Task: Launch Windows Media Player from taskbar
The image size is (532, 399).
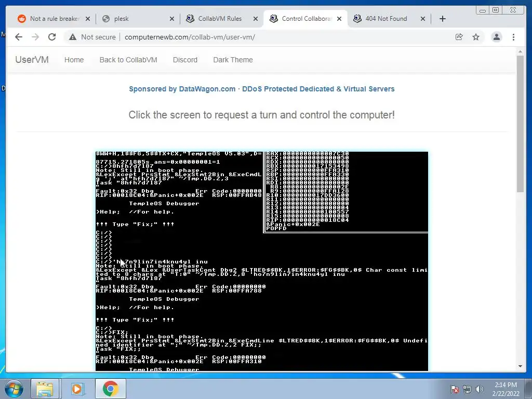Action: [77, 389]
